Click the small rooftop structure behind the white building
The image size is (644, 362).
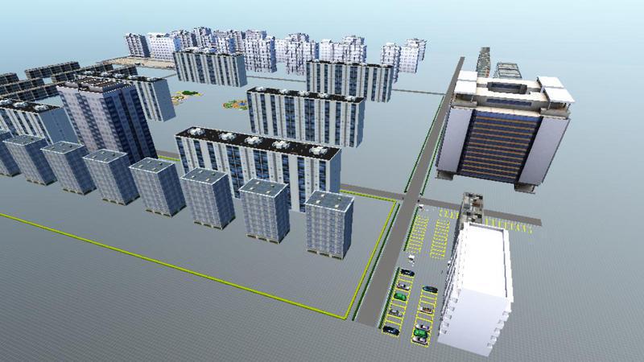coord(471,207)
